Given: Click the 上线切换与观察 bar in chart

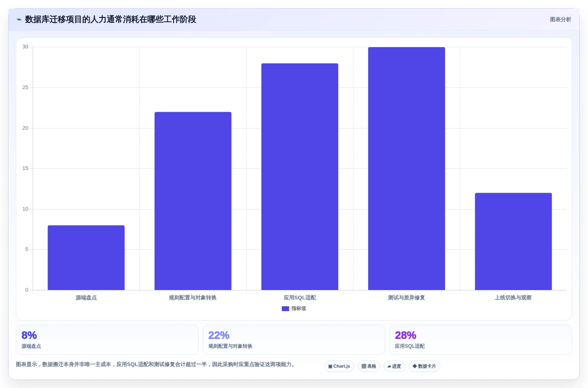Looking at the screenshot, I should (513, 242).
